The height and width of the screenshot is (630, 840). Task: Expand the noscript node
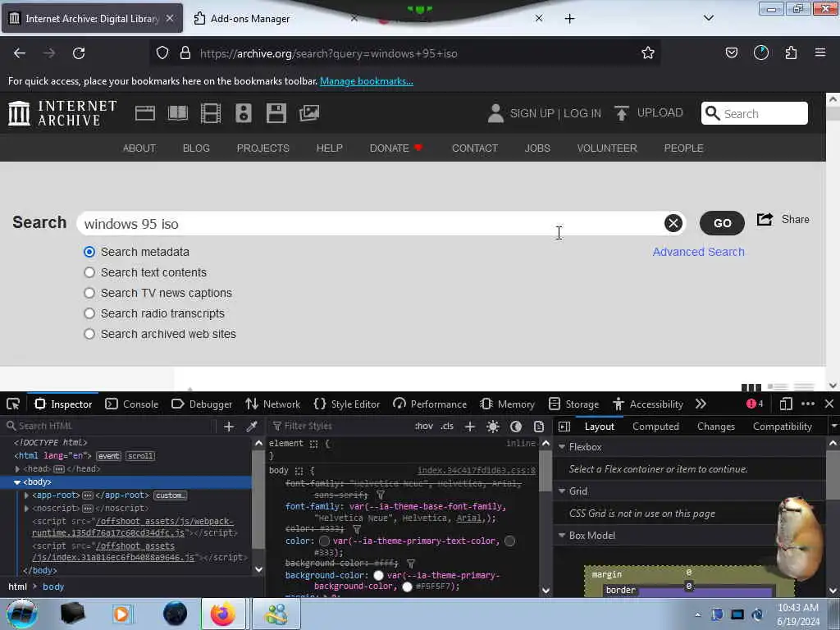click(x=27, y=508)
